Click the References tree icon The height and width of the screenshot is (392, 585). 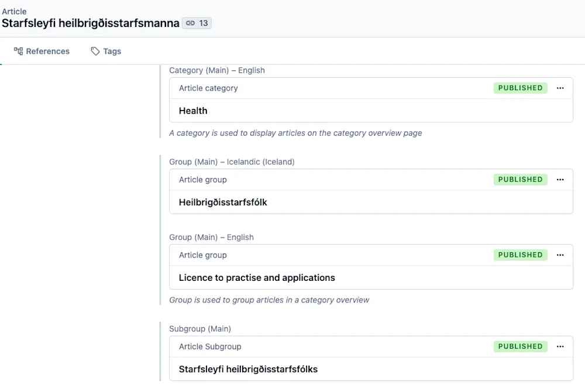tap(18, 51)
